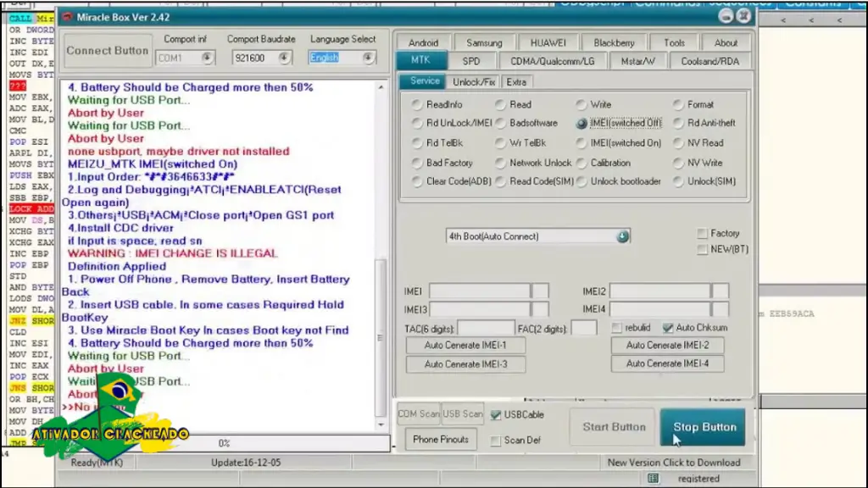Switch to the Samsung tab
The height and width of the screenshot is (488, 868).
(x=484, y=42)
